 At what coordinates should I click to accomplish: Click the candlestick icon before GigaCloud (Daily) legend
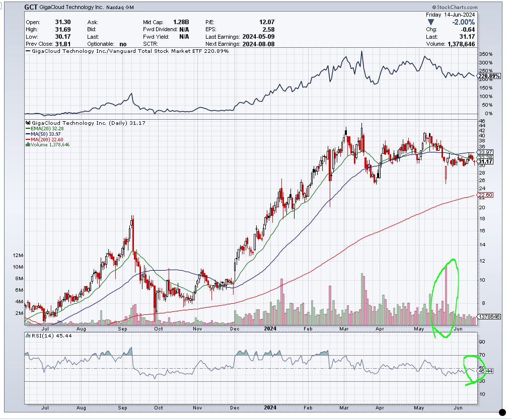[x=28, y=123]
